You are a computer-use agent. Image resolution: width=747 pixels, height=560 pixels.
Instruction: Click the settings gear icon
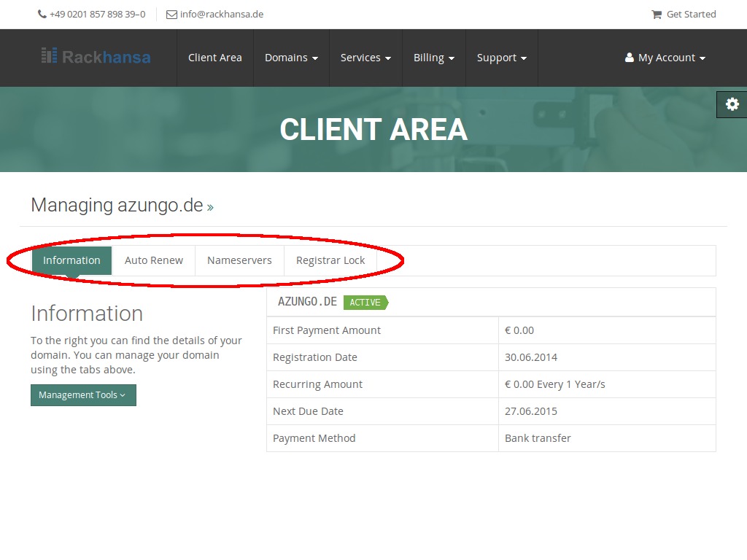[x=732, y=104]
